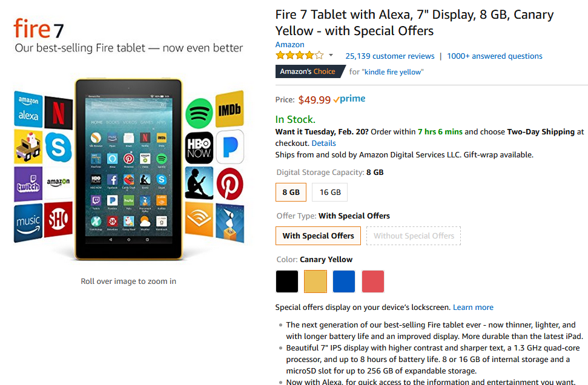The height and width of the screenshot is (385, 588).
Task: Choose the 16 GB storage capacity
Action: (330, 192)
